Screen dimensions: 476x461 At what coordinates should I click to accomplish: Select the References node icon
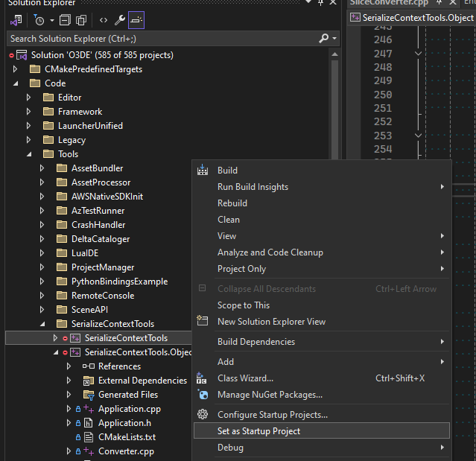(x=89, y=366)
